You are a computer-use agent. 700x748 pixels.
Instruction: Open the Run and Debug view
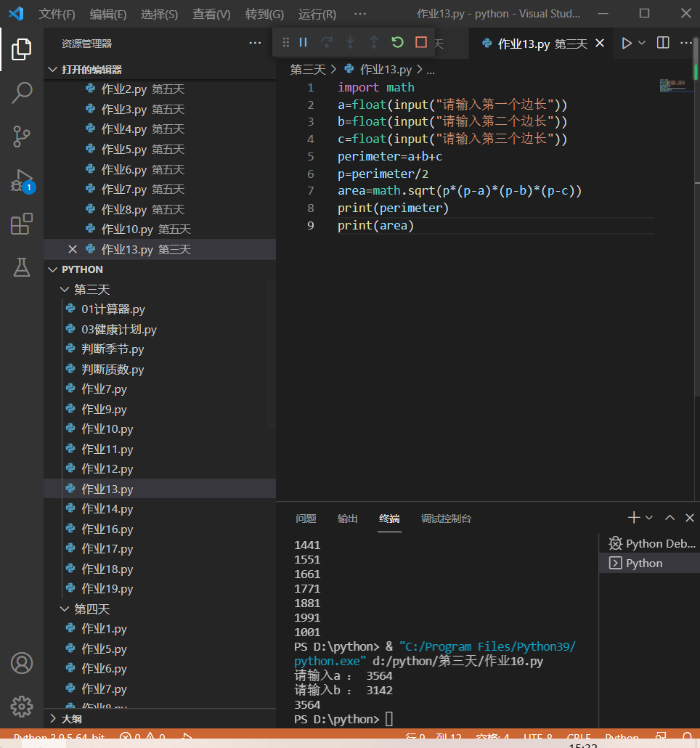point(22,180)
